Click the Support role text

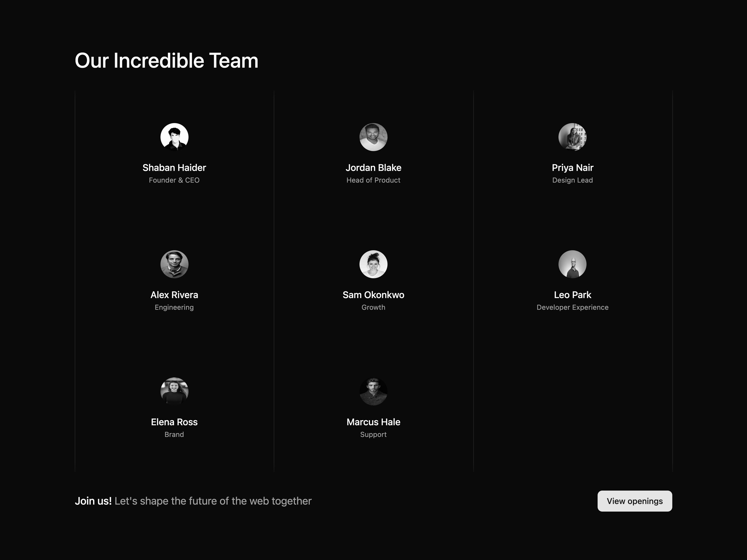pos(373,434)
